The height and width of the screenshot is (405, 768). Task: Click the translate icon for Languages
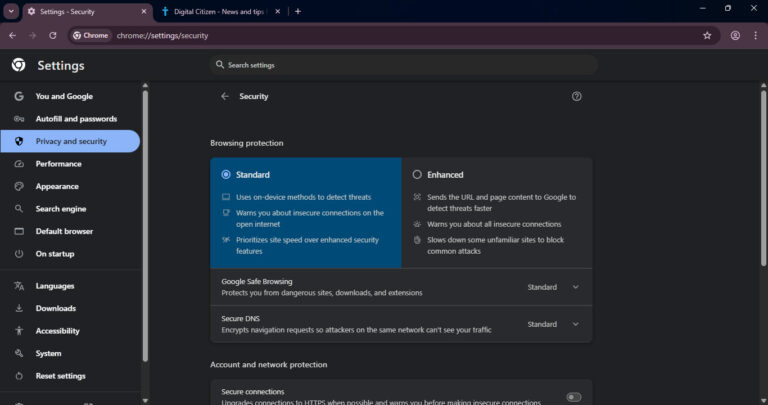(19, 286)
